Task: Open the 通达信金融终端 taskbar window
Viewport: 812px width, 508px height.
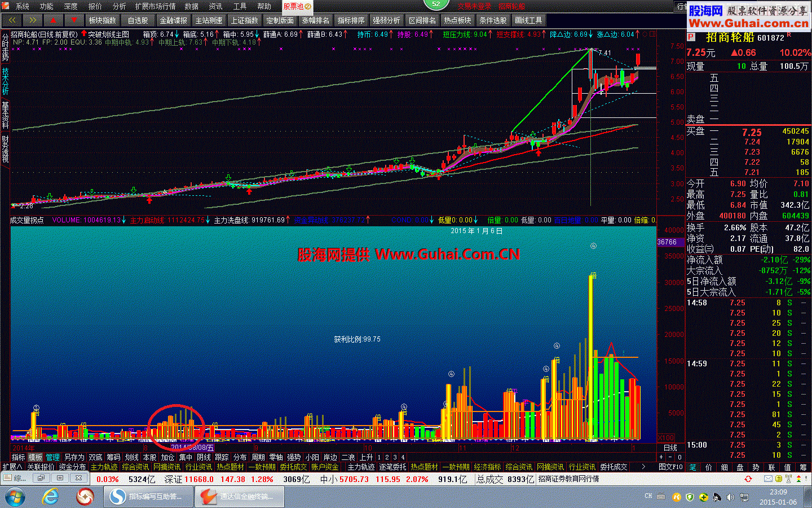Action: coord(239,497)
